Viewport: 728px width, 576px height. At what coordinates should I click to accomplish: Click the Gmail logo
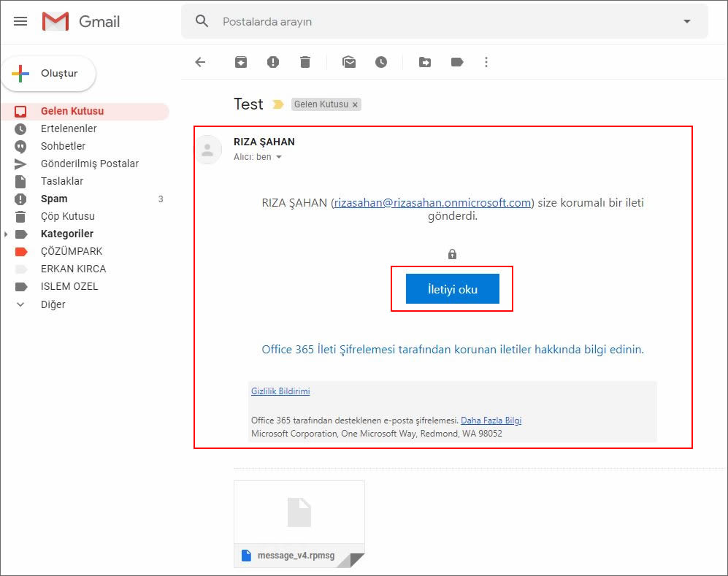pyautogui.click(x=81, y=21)
